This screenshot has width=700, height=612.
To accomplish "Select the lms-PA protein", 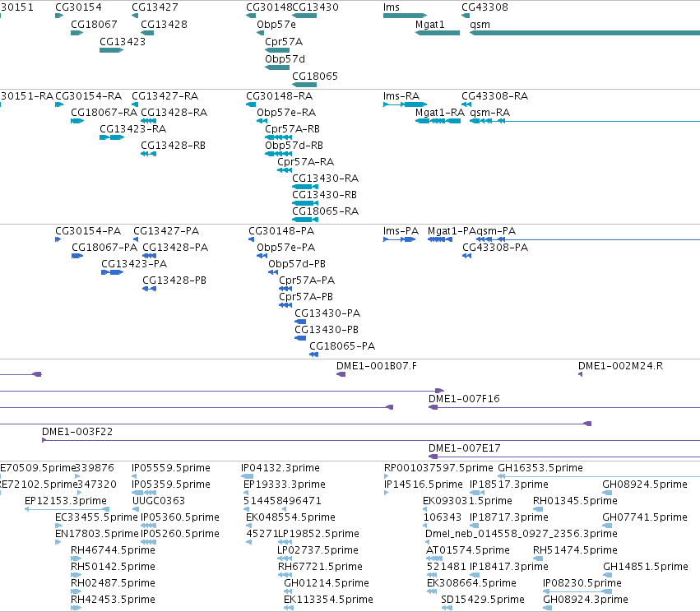I will point(400,239).
